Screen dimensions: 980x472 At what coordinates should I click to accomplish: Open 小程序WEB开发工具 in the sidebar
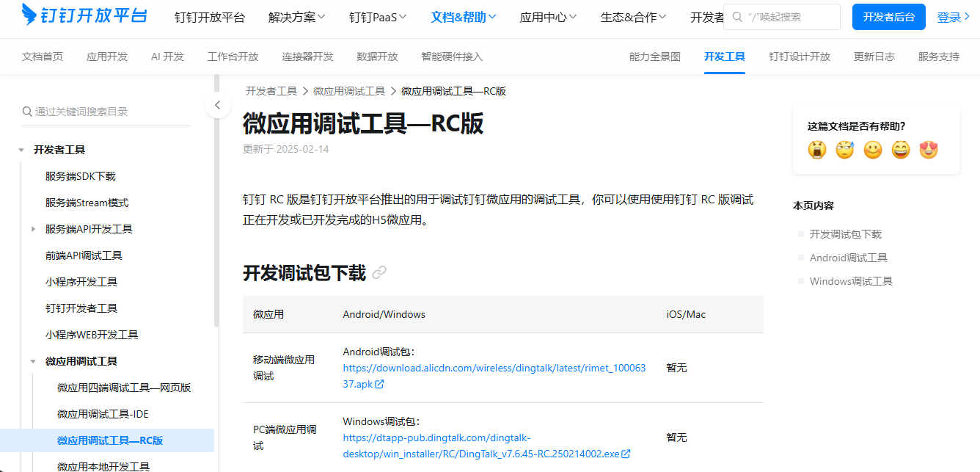click(92, 335)
